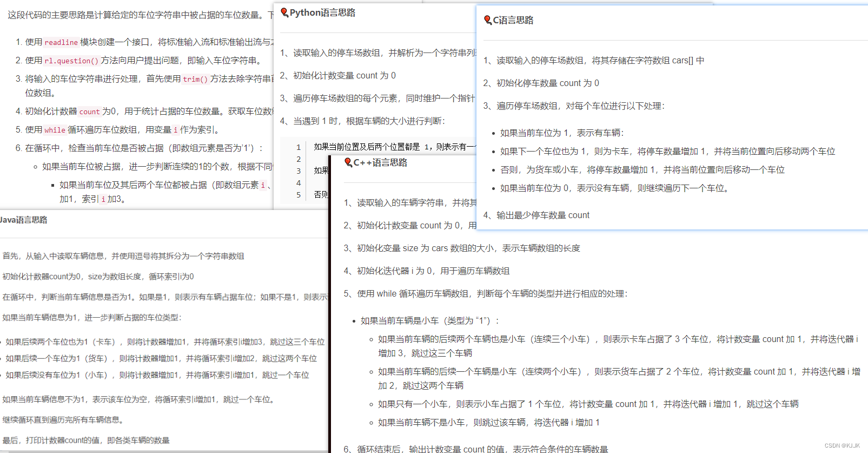Image resolution: width=868 pixels, height=453 pixels.
Task: Click the bullet 如果下一个车位也为 1，则为卡车
Action: [x=668, y=151]
